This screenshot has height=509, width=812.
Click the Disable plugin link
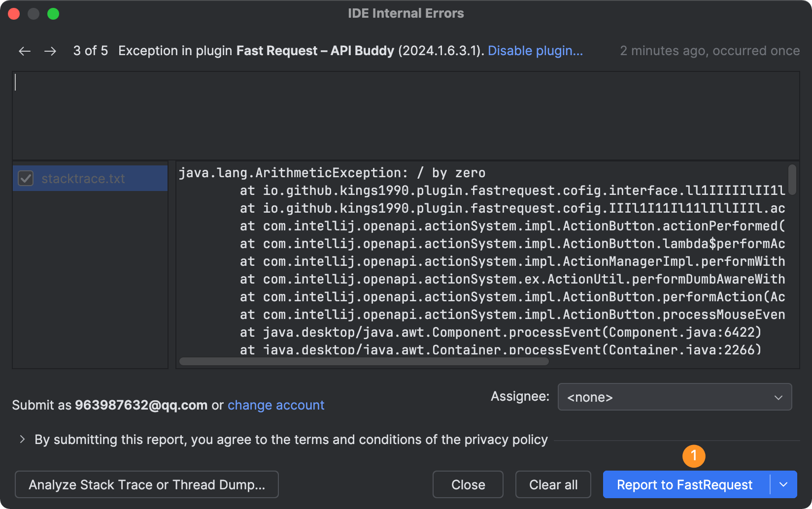coord(535,51)
